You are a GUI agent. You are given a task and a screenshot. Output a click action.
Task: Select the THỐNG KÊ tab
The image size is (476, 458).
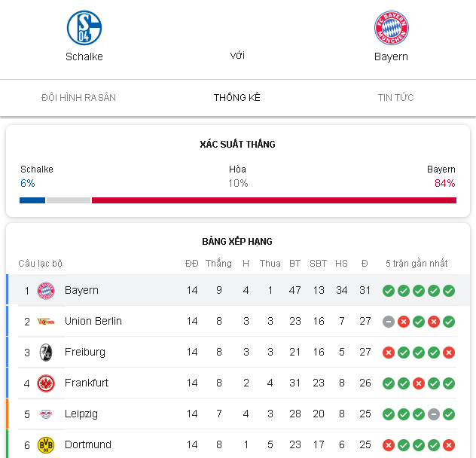[237, 97]
